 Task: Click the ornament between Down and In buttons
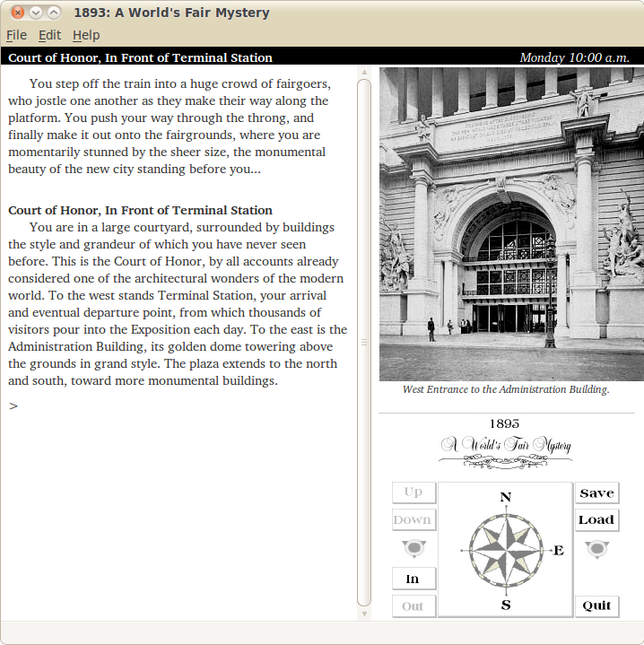pos(413,548)
